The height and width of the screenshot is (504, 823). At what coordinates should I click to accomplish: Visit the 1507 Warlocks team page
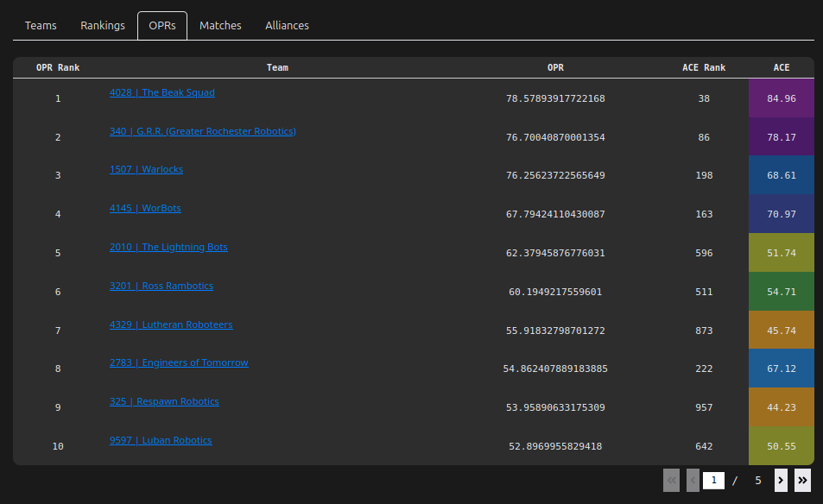(x=146, y=169)
